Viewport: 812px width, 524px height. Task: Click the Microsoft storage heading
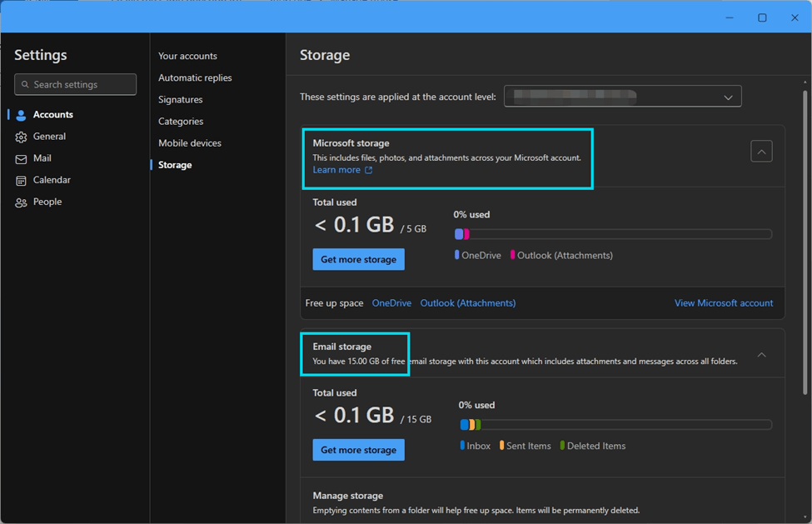coord(351,143)
